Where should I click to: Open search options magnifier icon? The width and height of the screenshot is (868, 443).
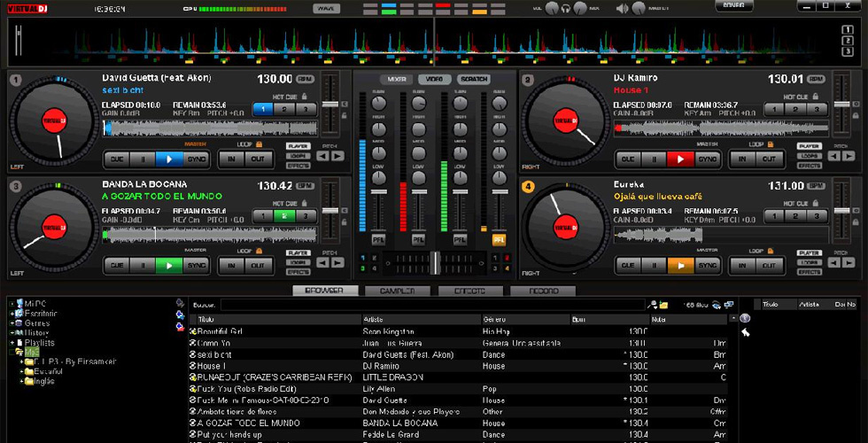[654, 305]
